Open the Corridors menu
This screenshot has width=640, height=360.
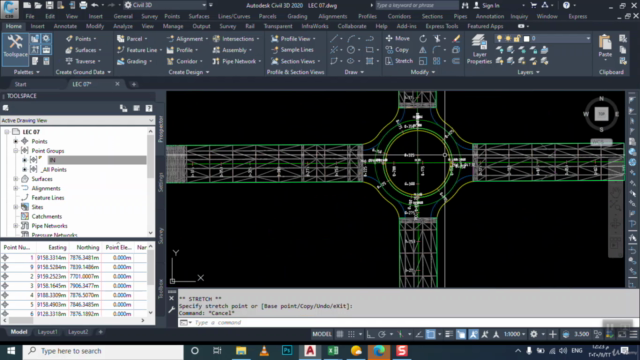[399, 16]
